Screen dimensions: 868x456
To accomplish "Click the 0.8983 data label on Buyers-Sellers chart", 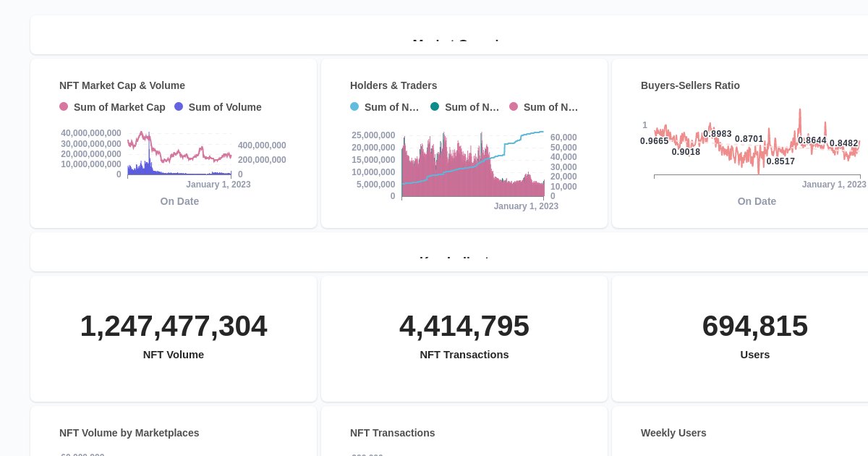I will [719, 132].
